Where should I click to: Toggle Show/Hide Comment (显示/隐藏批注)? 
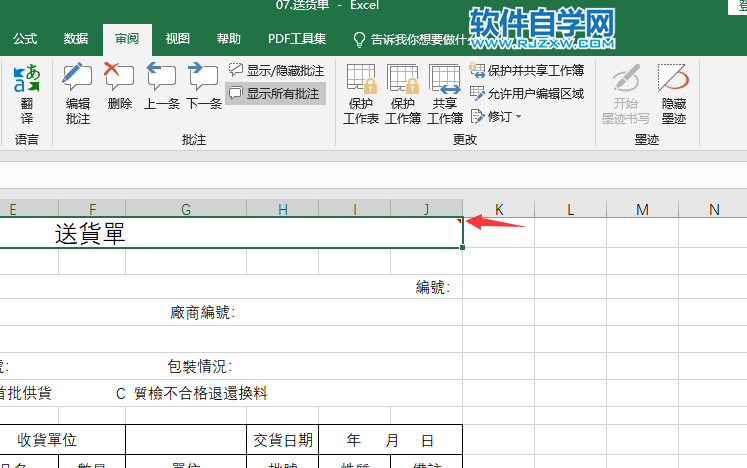[276, 71]
